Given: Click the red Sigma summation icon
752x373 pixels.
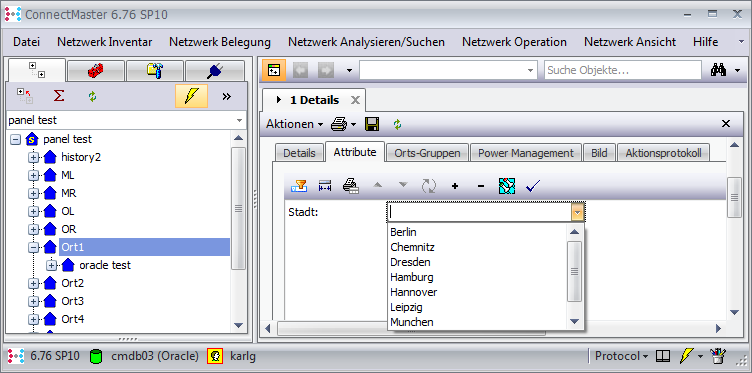Looking at the screenshot, I should point(59,96).
